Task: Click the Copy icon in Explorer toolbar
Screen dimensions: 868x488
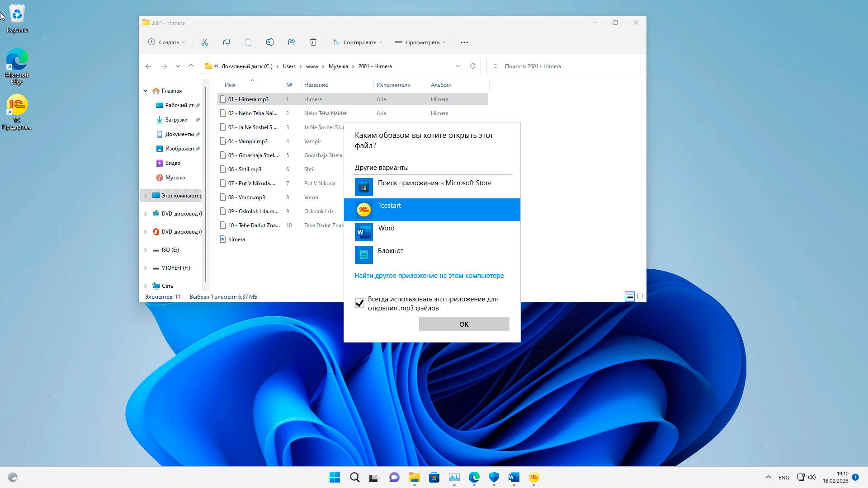Action: [x=226, y=42]
